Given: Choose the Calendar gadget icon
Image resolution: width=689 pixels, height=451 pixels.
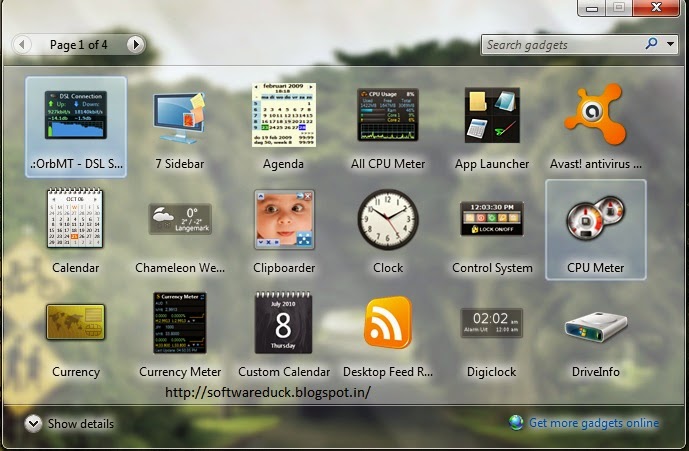Looking at the screenshot, I should (75, 218).
